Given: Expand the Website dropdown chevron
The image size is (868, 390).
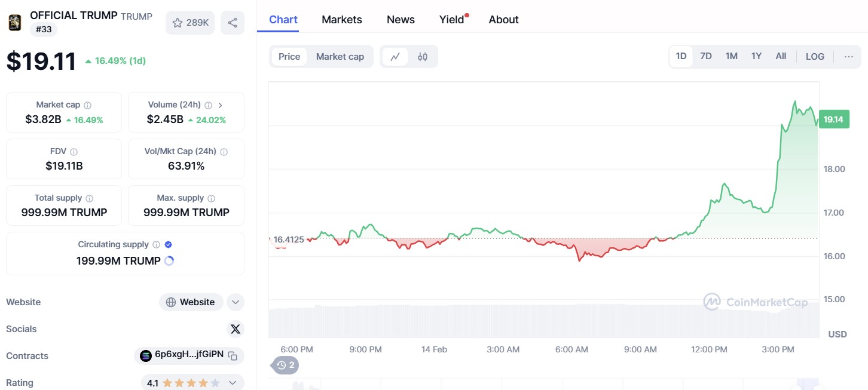Looking at the screenshot, I should point(236,302).
